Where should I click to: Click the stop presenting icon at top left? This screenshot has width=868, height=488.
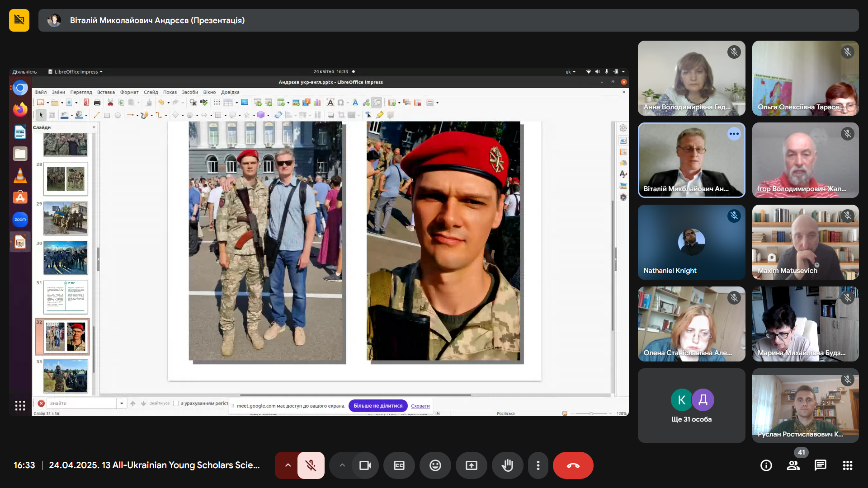19,20
